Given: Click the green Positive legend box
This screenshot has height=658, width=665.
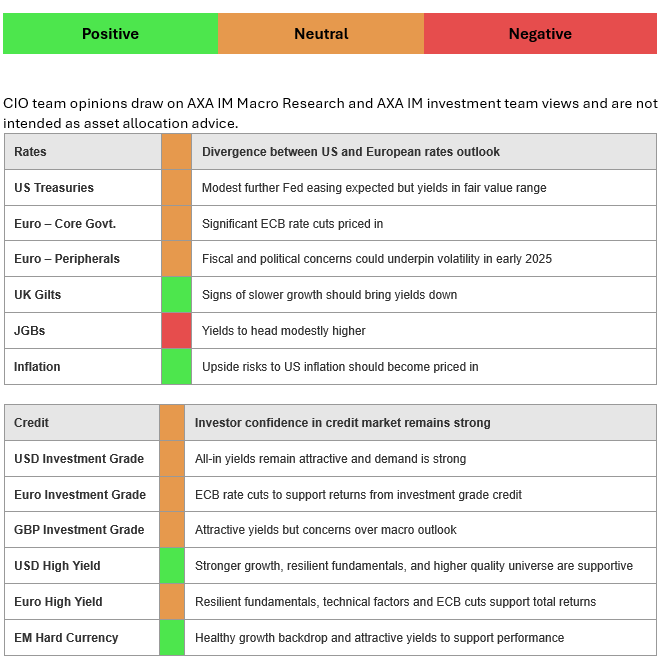Looking at the screenshot, I should click(x=110, y=34).
